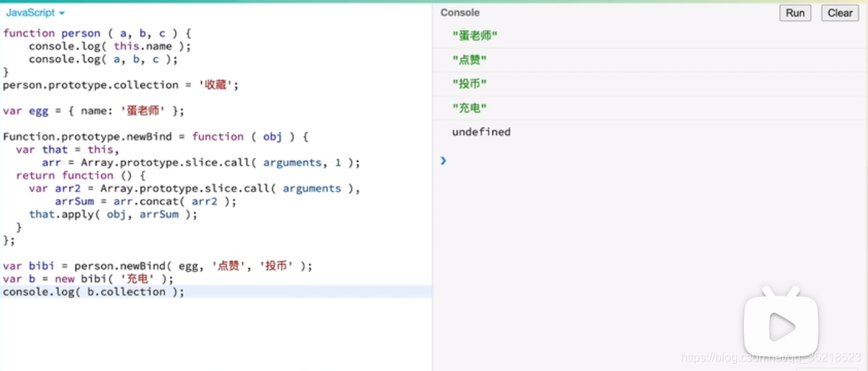868x371 pixels.
Task: Click the "that.apply( obj, arrSum );" line
Action: click(113, 214)
